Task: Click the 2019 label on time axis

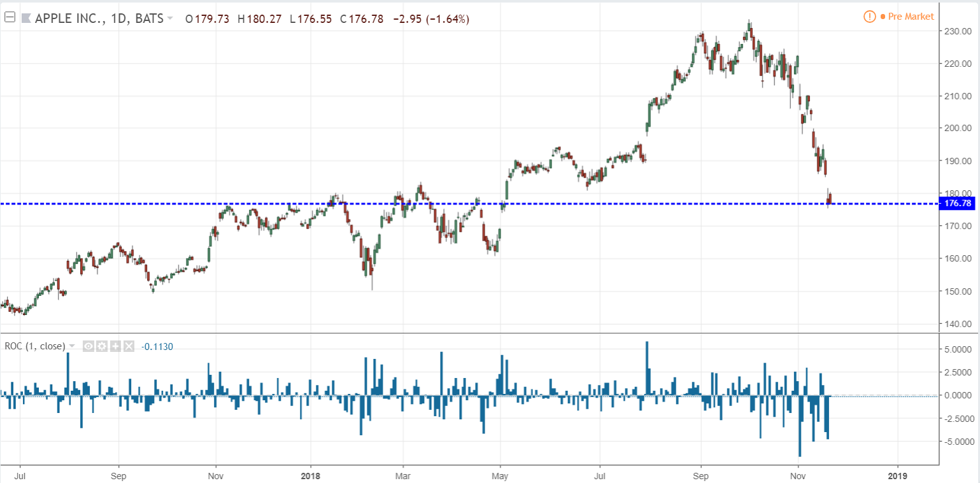Action: click(897, 474)
